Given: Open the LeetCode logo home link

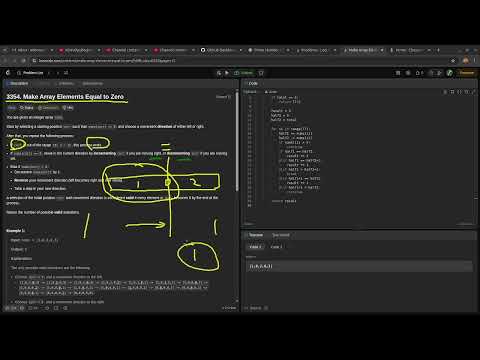Looking at the screenshot, I should [8, 73].
